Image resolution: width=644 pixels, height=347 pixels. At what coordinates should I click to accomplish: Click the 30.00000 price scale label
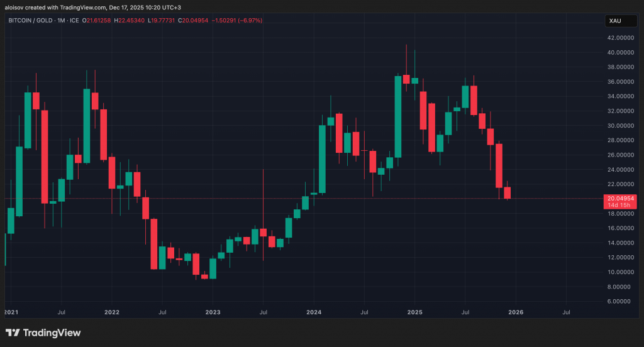[620, 126]
